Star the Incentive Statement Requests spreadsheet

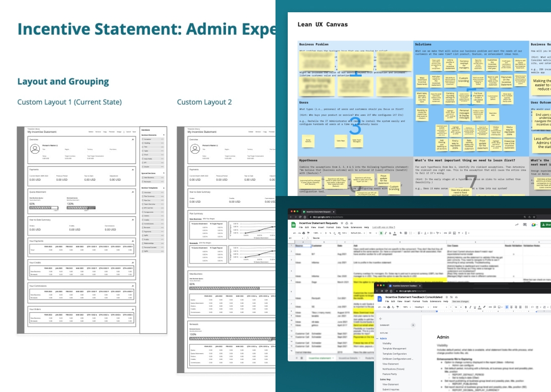342,223
